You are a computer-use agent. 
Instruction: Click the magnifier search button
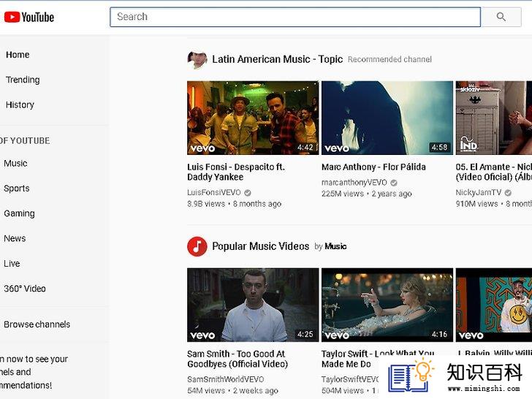501,17
